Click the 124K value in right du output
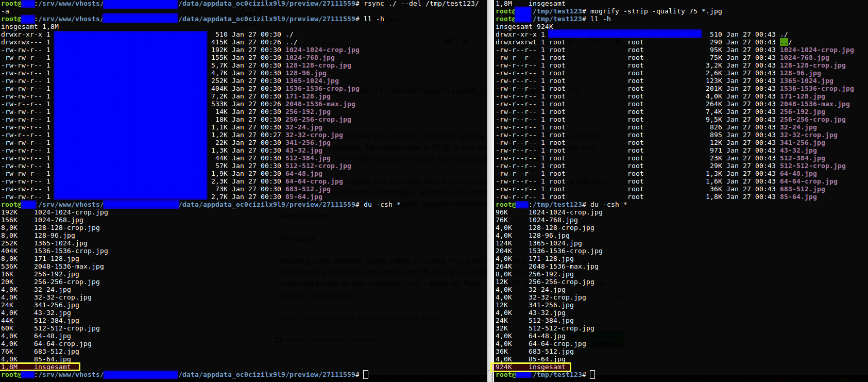The width and height of the screenshot is (868, 382). pos(504,243)
